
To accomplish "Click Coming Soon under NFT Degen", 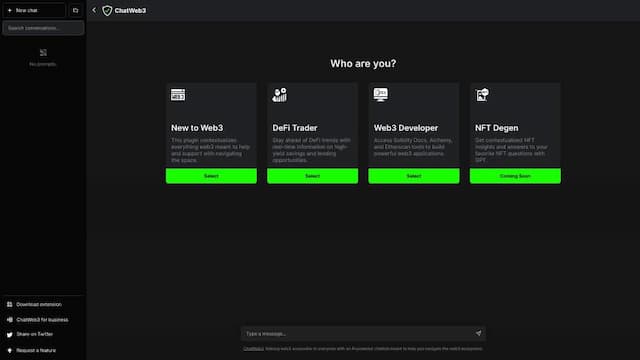I will [x=515, y=176].
